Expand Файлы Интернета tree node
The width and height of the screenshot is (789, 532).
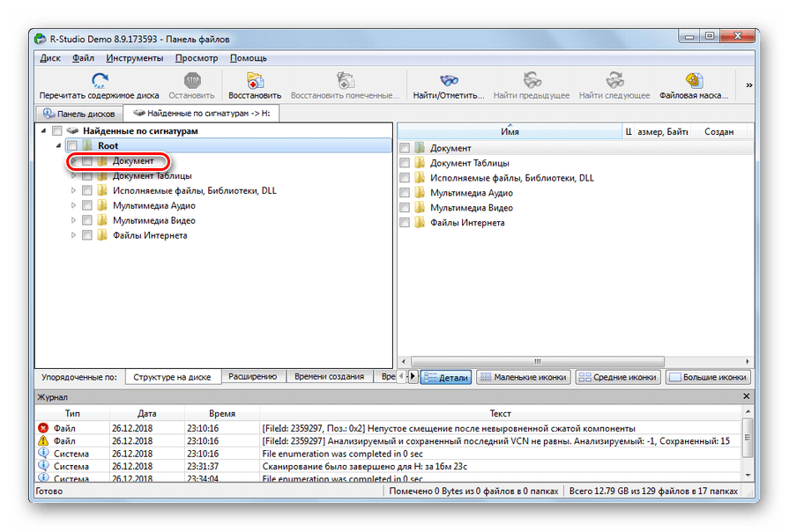pos(73,235)
